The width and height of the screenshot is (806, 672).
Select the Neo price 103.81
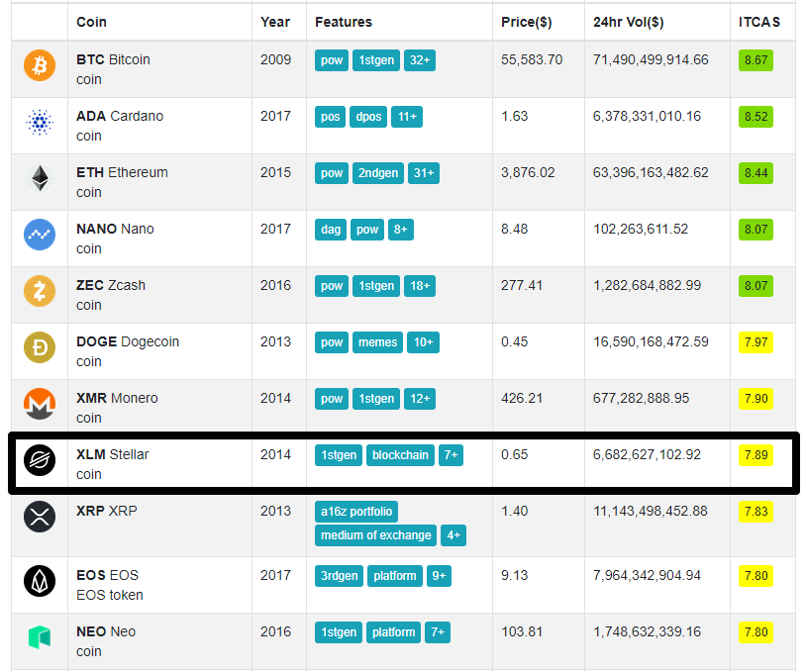point(522,632)
